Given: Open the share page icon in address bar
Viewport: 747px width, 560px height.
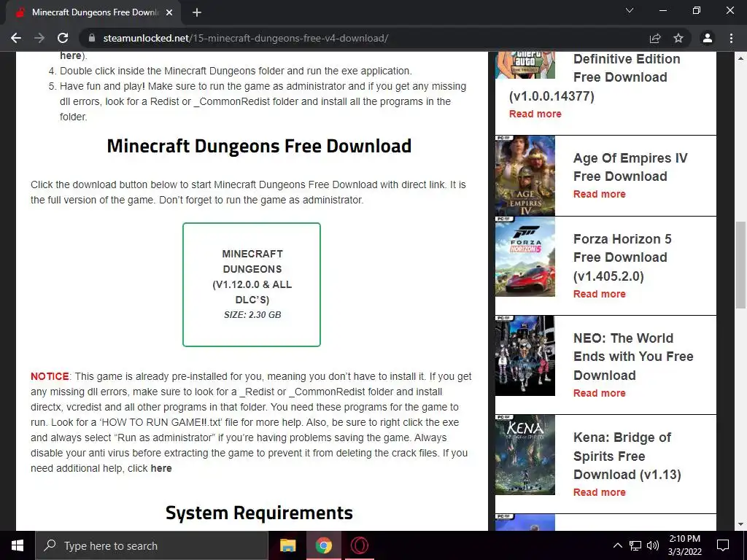Looking at the screenshot, I should (x=655, y=38).
